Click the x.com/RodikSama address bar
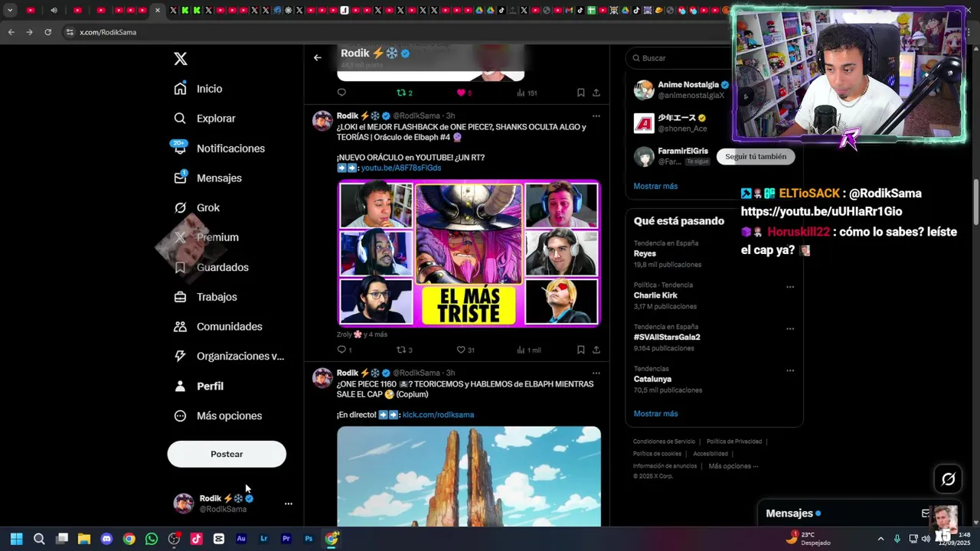 click(x=108, y=32)
